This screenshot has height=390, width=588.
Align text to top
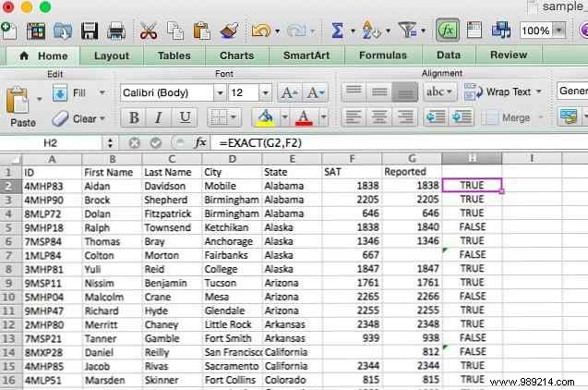(354, 91)
